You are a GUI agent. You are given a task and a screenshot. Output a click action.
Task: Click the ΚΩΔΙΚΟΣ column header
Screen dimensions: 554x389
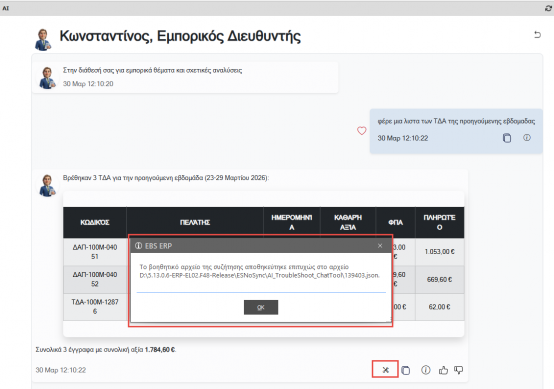[x=95, y=222]
